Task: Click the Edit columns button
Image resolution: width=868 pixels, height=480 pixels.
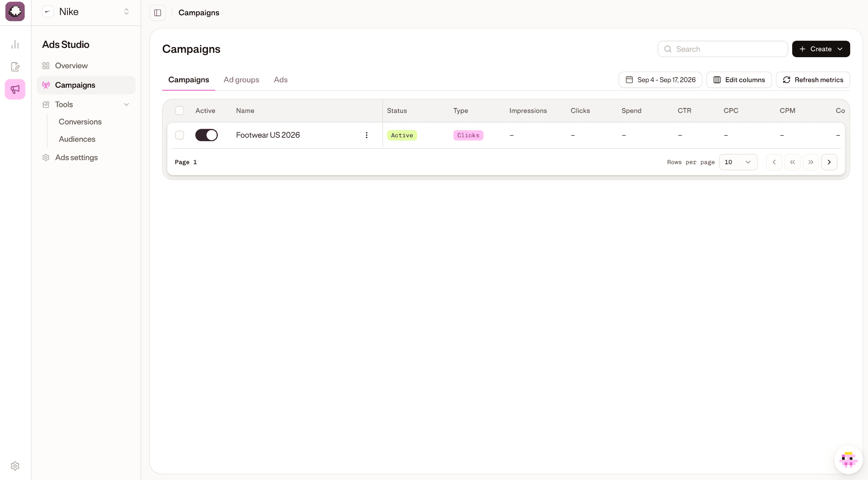Action: tap(739, 80)
